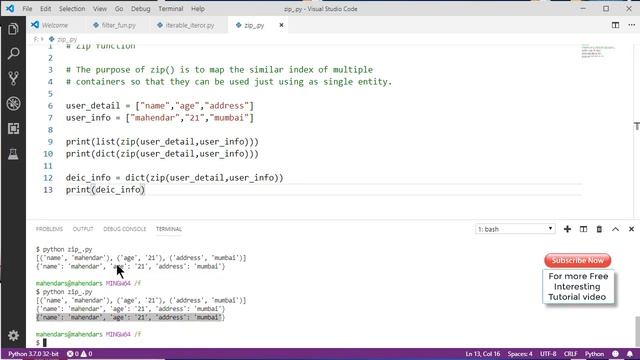Show errors and warnings count

[80, 354]
